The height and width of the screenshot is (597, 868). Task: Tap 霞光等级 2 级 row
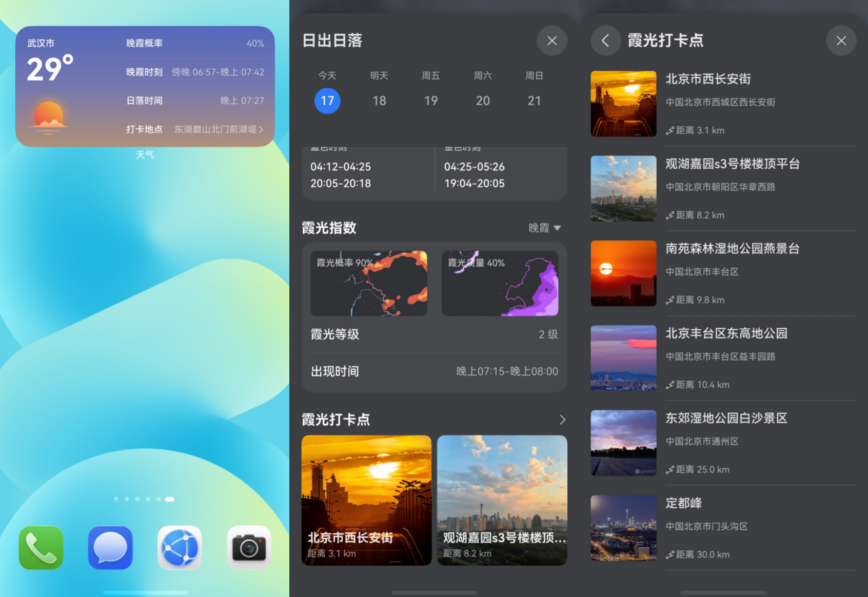[x=435, y=334]
